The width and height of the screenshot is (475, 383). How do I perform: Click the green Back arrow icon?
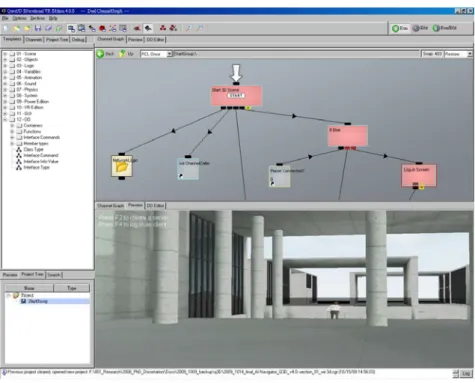click(x=100, y=54)
